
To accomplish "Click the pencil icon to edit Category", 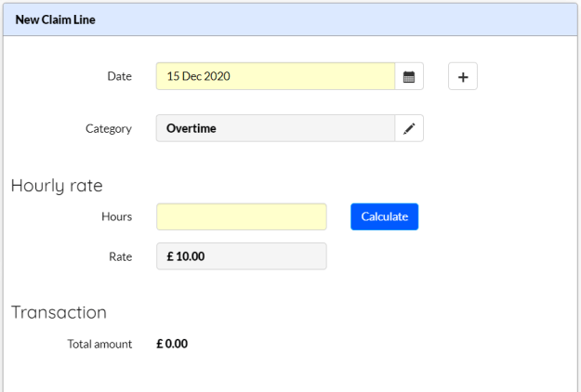I will [x=409, y=128].
